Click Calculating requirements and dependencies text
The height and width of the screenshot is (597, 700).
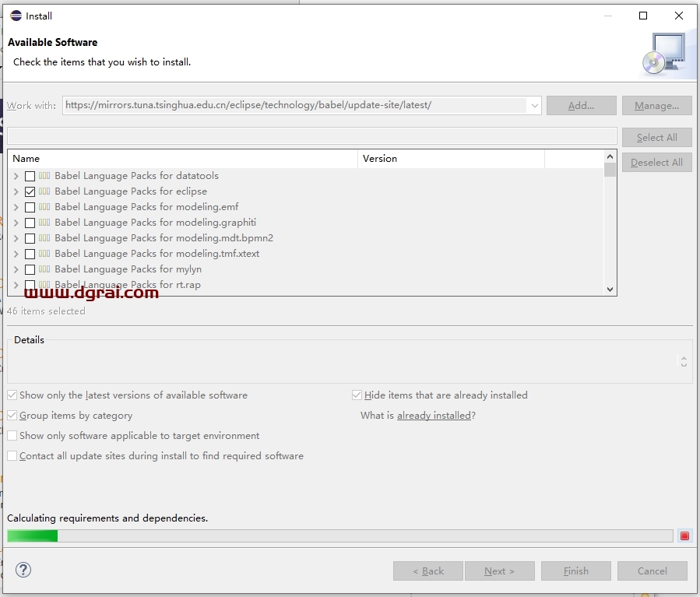(x=107, y=518)
